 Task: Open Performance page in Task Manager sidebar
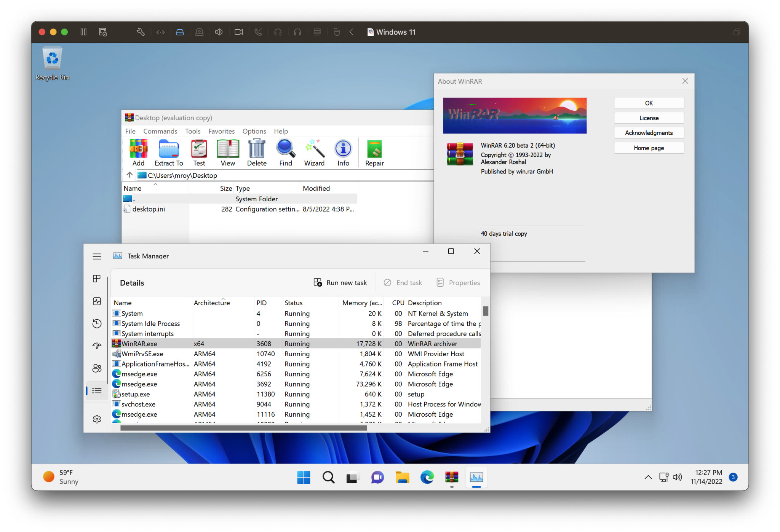click(x=97, y=301)
